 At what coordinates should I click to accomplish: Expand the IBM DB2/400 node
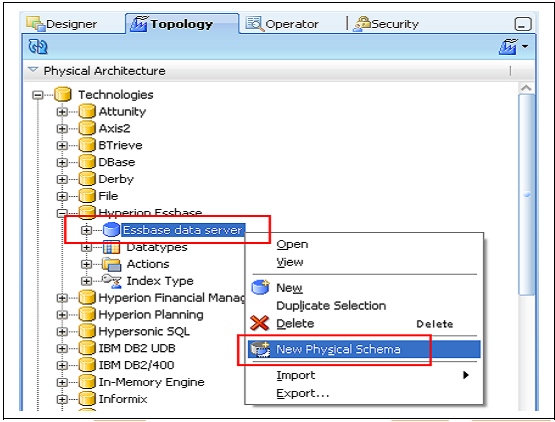(x=62, y=366)
